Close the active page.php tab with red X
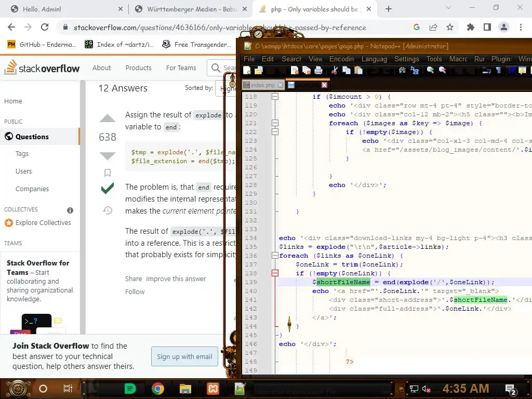 click(324, 85)
